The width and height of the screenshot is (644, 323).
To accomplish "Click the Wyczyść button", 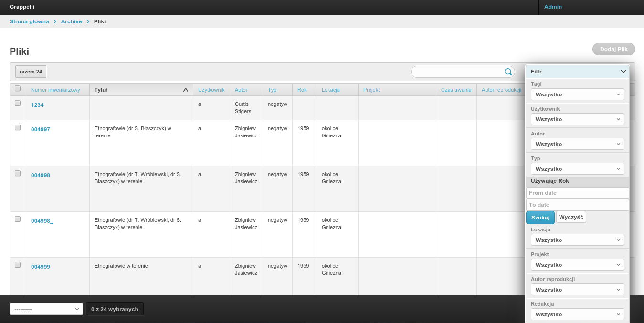I will [x=571, y=217].
